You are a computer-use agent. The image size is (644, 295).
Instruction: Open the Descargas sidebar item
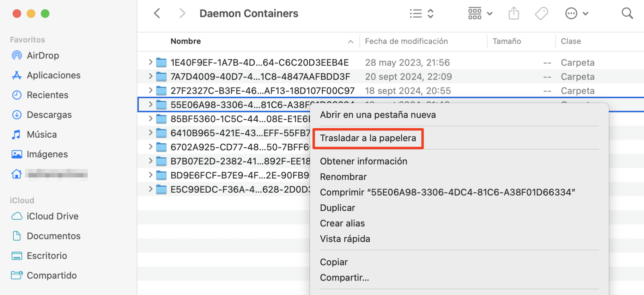49,115
